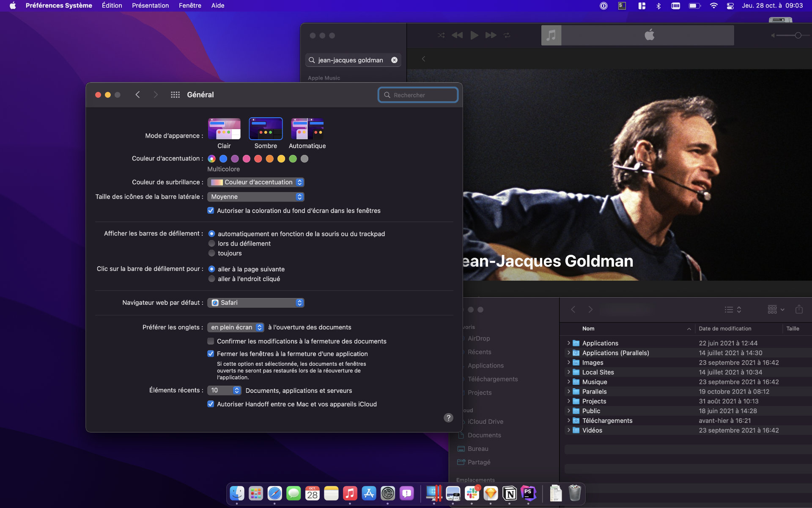This screenshot has width=812, height=508.
Task: Open Launchpad from the Dock
Action: (x=256, y=493)
